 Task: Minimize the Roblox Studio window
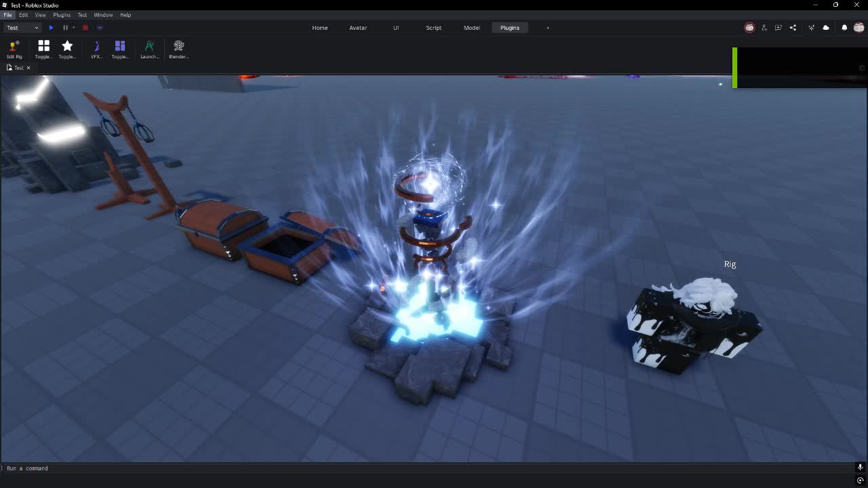click(815, 5)
